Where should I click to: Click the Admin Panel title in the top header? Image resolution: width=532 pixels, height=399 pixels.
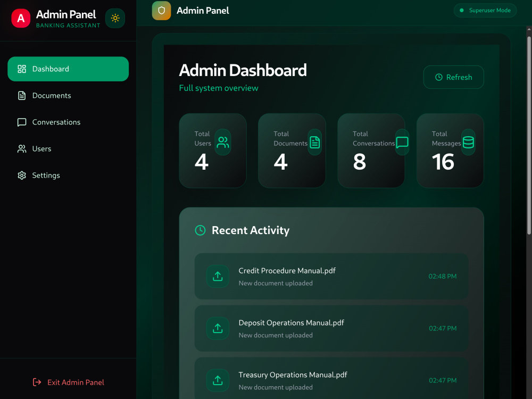[203, 11]
